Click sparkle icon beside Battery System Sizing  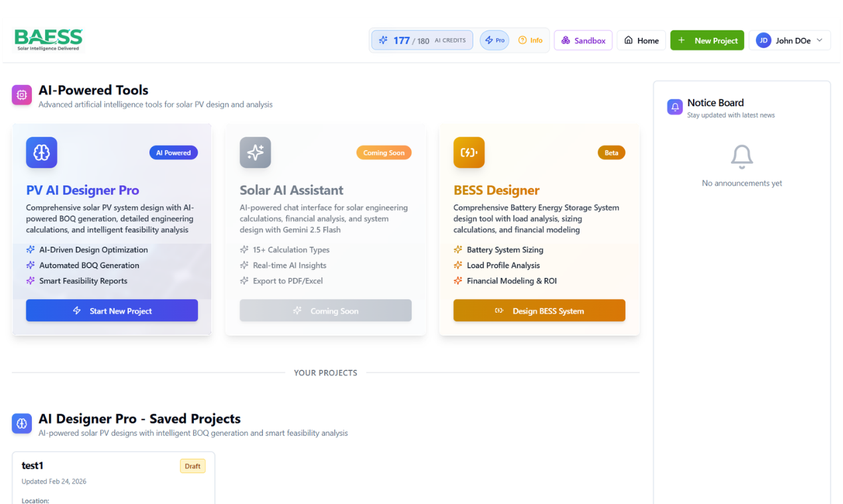[x=458, y=250]
